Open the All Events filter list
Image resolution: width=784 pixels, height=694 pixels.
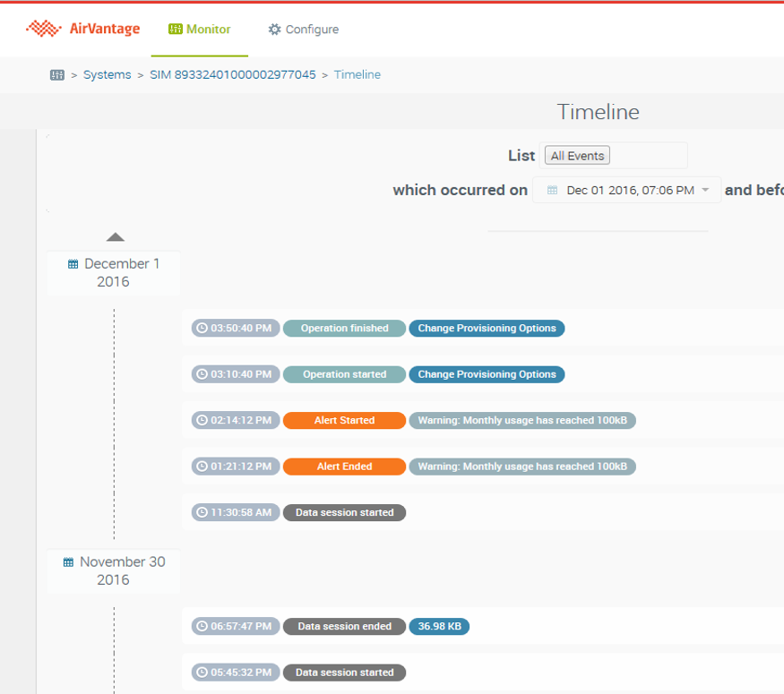pos(577,156)
